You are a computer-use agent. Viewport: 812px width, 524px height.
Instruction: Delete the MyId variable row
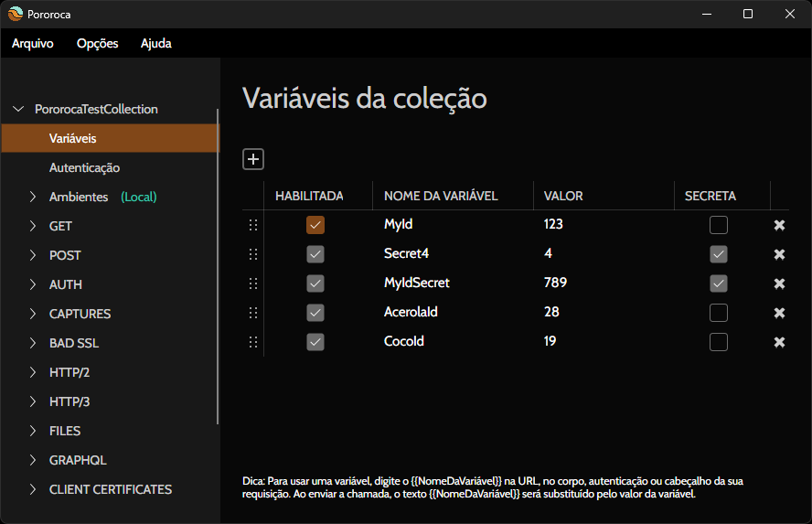tap(779, 225)
